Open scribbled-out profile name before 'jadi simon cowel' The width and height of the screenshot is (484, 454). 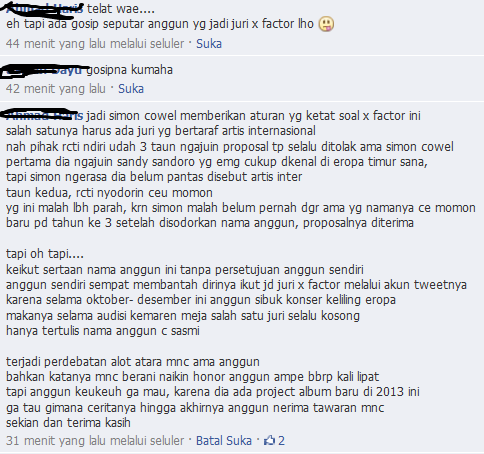tap(42, 115)
